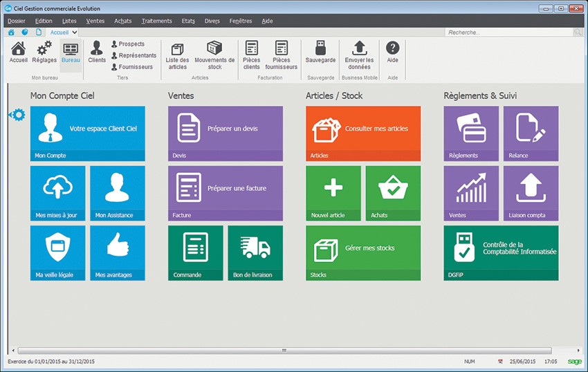
Task: Click Préparer une facture tile
Action: (x=226, y=192)
